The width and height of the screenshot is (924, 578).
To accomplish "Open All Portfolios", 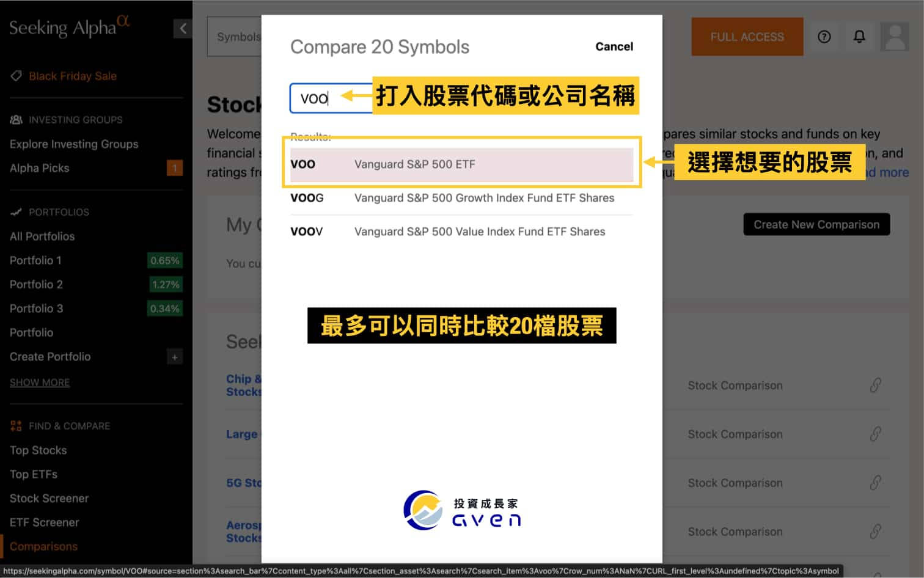I will pyautogui.click(x=42, y=236).
